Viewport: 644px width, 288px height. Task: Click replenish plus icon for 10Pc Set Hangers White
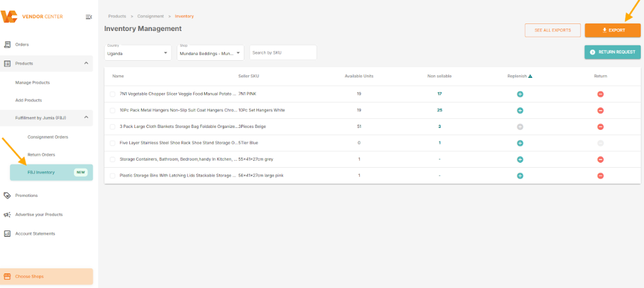click(x=520, y=110)
